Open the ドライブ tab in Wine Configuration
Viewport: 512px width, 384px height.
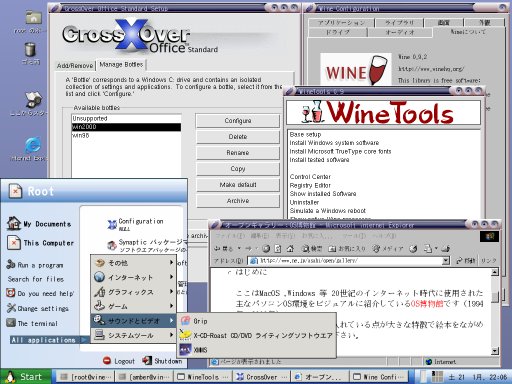pos(338,32)
